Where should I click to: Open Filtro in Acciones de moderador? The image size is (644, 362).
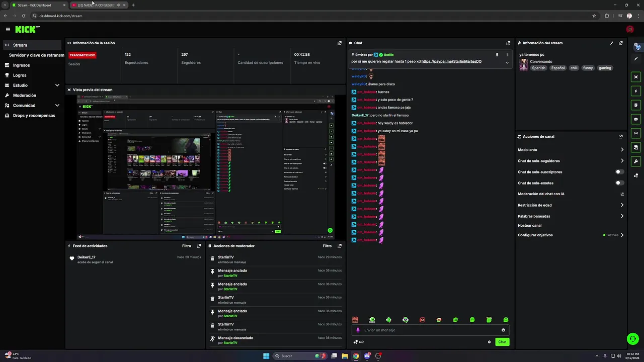327,246
